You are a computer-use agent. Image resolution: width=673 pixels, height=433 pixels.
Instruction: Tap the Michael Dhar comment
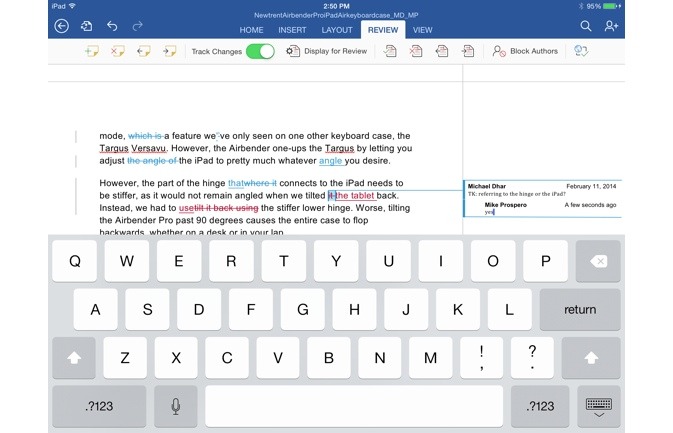click(x=542, y=190)
